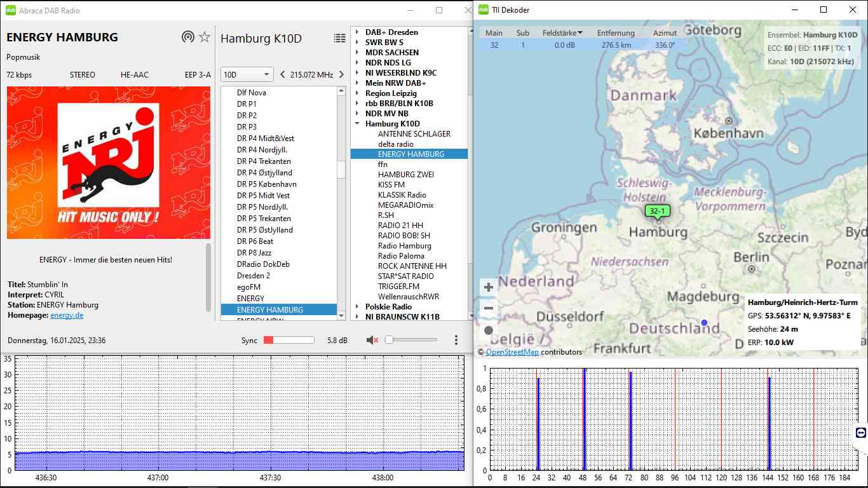Open the 10D channel dropdown

coord(247,74)
